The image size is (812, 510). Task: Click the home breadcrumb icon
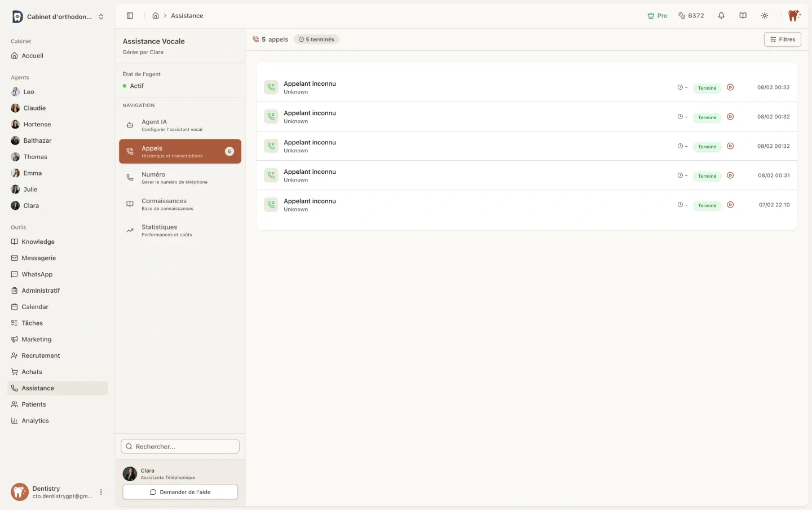[x=156, y=16]
